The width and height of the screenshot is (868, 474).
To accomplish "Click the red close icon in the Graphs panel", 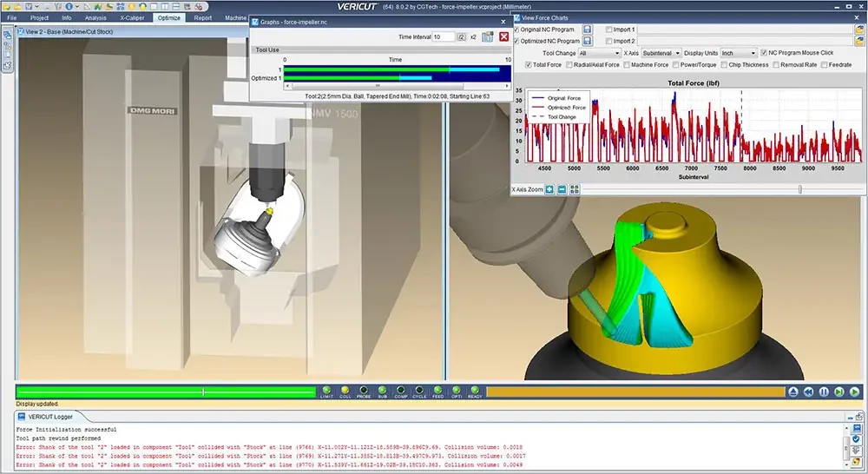I will tap(503, 36).
